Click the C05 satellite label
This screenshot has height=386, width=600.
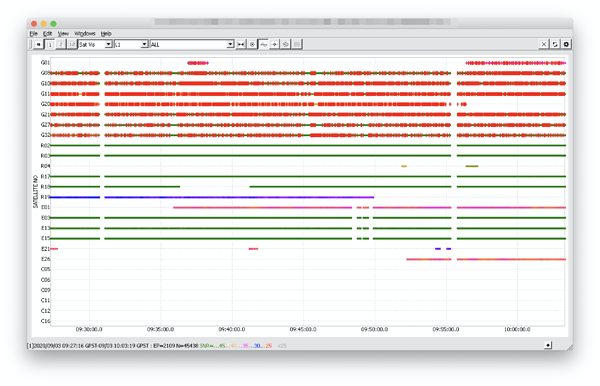tap(45, 269)
